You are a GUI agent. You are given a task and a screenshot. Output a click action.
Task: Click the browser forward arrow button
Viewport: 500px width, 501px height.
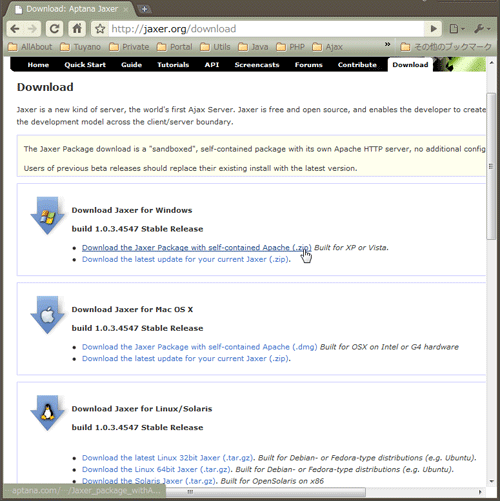(x=32, y=29)
